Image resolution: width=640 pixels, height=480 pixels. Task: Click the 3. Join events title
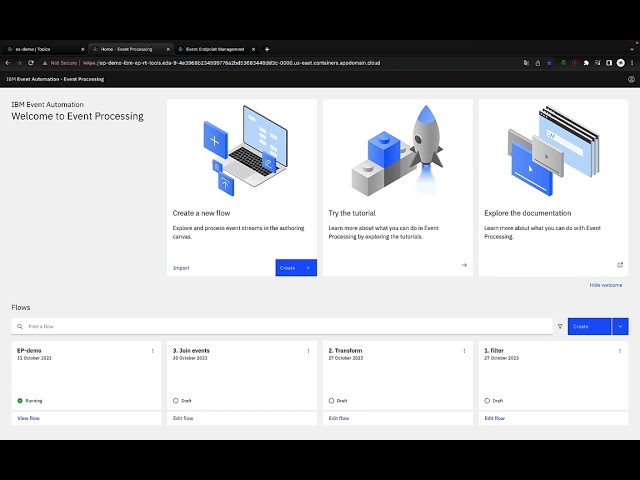[191, 351]
